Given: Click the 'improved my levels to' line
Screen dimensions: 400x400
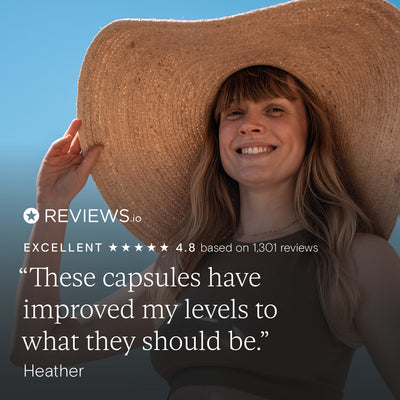Looking at the screenshot, I should pos(150,311).
